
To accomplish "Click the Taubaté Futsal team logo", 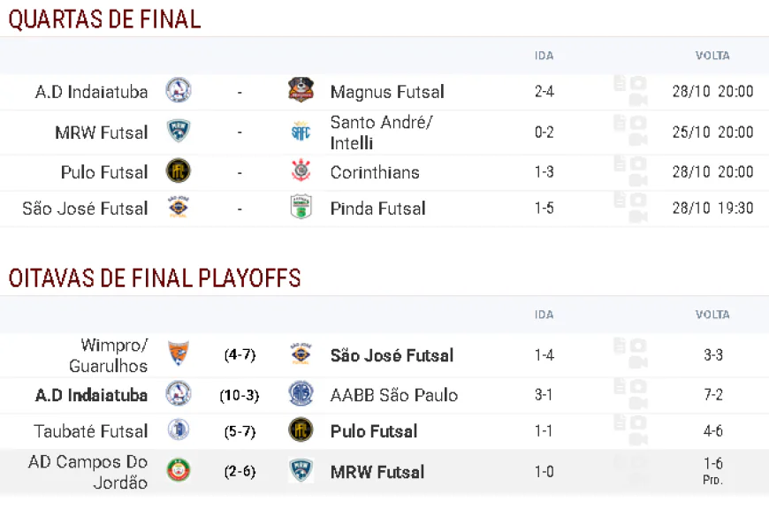I will click(179, 430).
